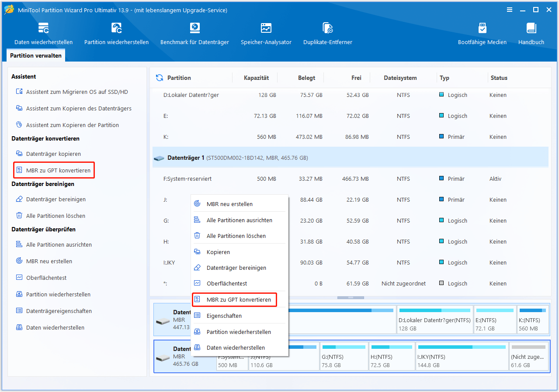The height and width of the screenshot is (392, 559).
Task: Select the H:(NTFS) 72.5 GB disk map block
Action: point(392,356)
